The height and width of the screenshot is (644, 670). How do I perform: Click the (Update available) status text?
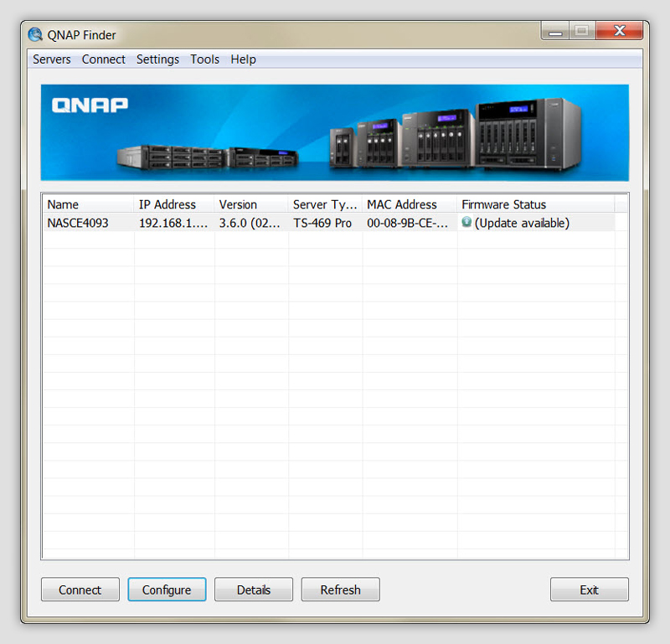tap(522, 223)
